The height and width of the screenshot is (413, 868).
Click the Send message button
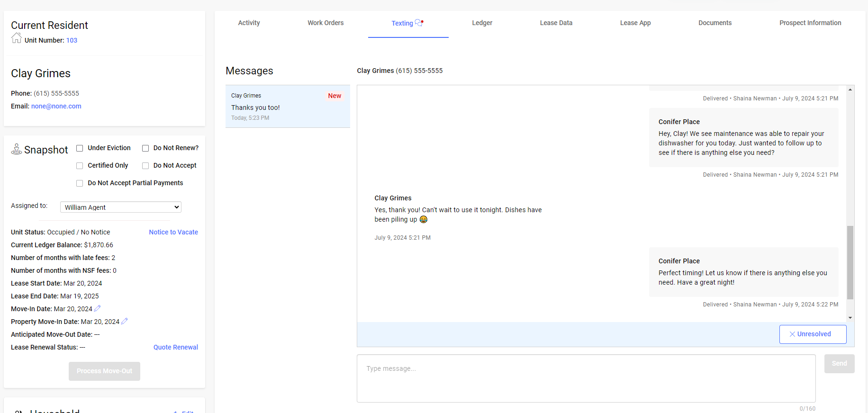(x=839, y=364)
